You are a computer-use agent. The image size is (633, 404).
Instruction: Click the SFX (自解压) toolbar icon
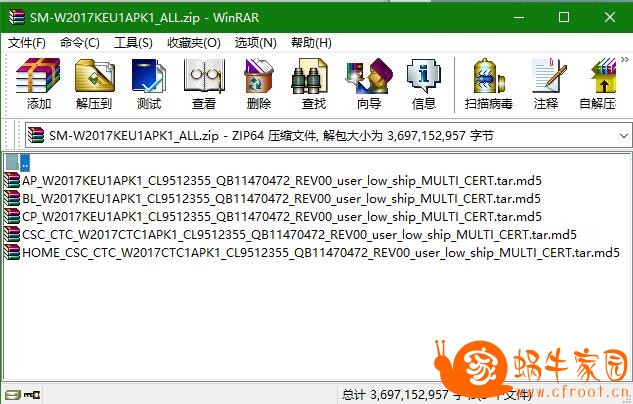coord(598,84)
